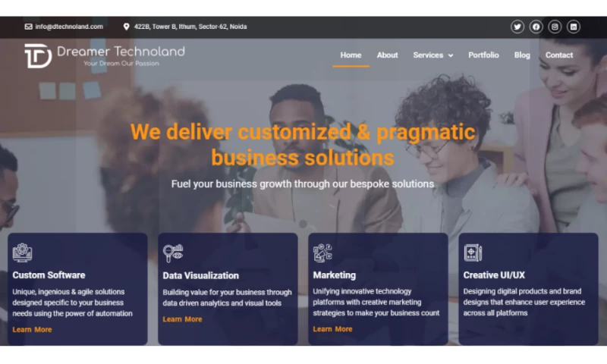Click the Dreamer Technoland logo
The width and height of the screenshot is (607, 364).
point(105,55)
